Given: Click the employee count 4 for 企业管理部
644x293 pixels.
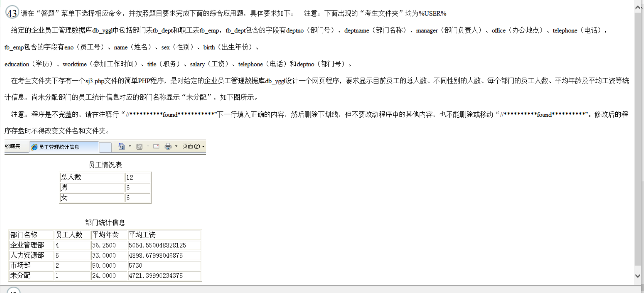Looking at the screenshot, I should [72, 245].
